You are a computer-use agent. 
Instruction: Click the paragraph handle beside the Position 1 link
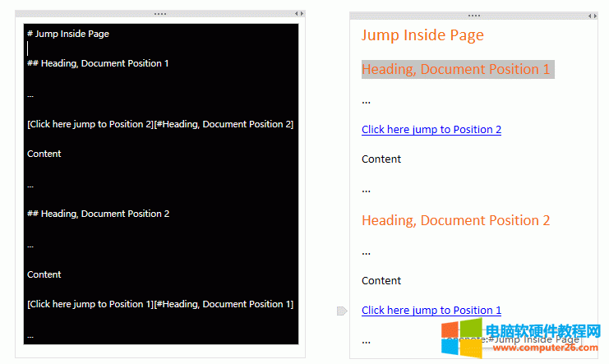click(x=342, y=311)
